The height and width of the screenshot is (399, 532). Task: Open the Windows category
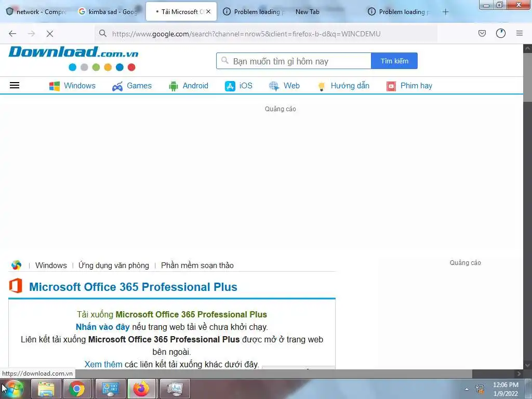[x=72, y=86]
